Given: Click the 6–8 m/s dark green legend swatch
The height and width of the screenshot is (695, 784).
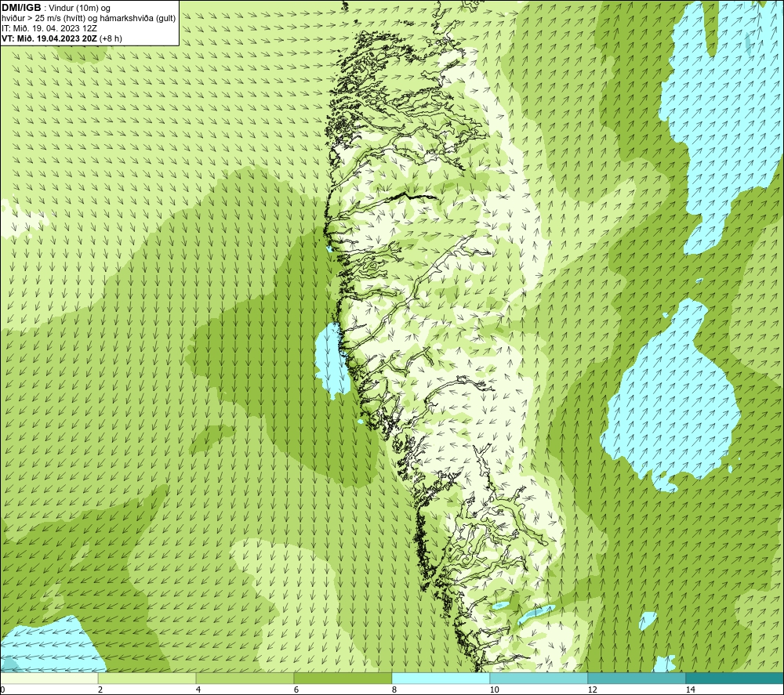Looking at the screenshot, I should (x=343, y=679).
